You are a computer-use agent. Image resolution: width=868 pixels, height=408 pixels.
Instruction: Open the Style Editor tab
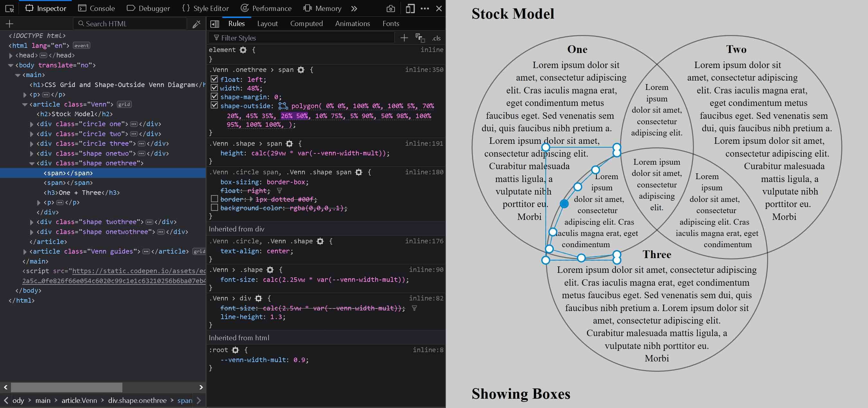(205, 8)
